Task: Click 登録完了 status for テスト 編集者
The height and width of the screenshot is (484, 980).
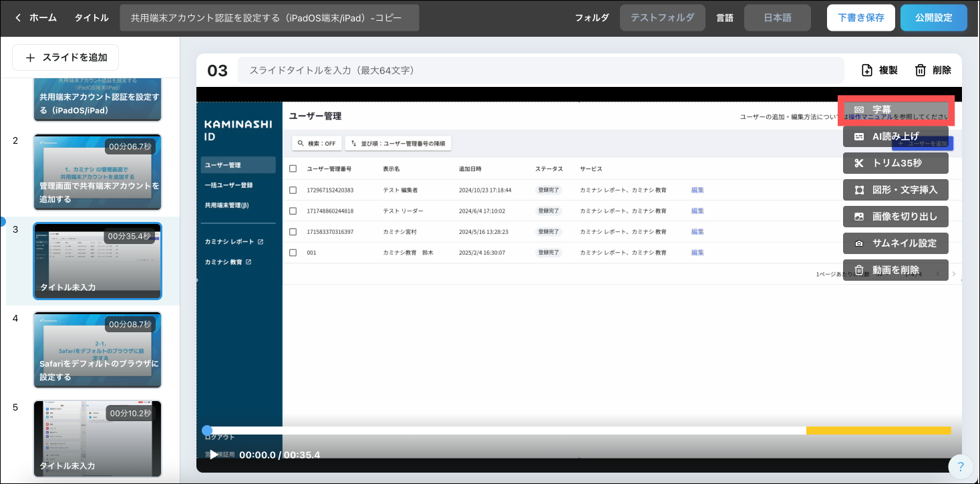Action: (x=548, y=190)
